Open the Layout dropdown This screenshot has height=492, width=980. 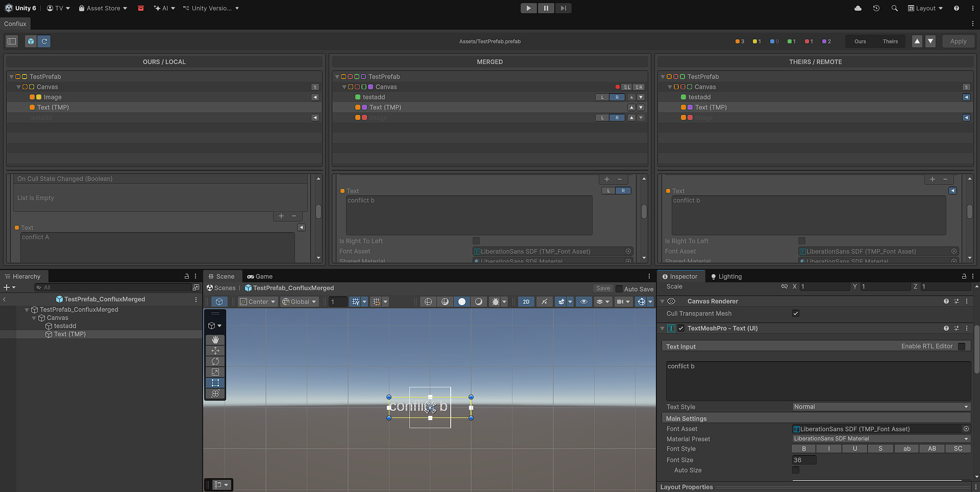[x=925, y=8]
